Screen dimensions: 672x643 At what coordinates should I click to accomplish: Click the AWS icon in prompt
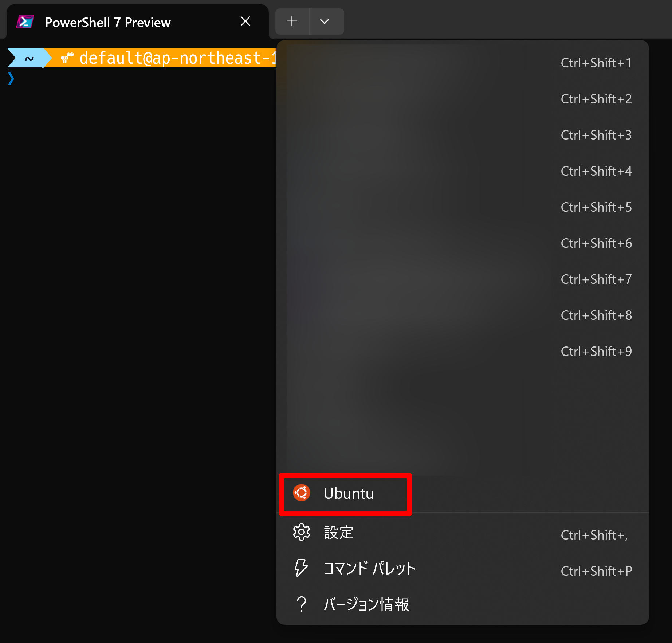point(67,58)
